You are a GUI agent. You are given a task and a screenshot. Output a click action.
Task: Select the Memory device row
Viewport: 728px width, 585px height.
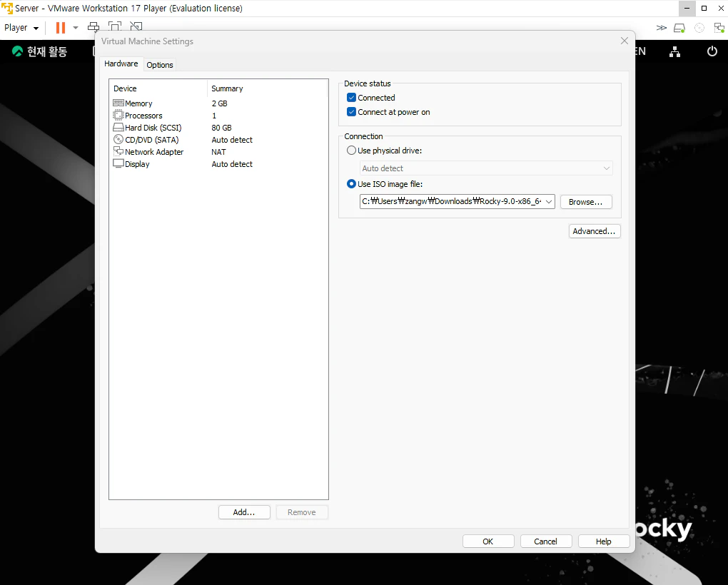tap(218, 103)
